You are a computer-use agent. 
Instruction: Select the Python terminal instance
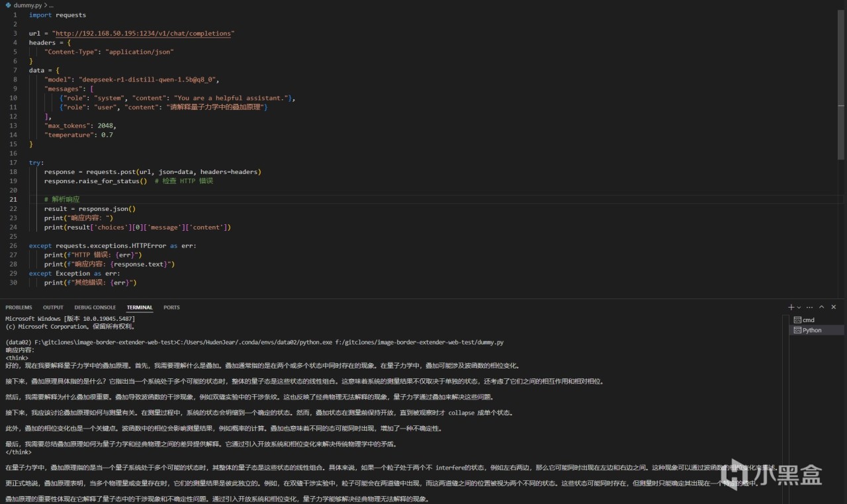click(818, 330)
